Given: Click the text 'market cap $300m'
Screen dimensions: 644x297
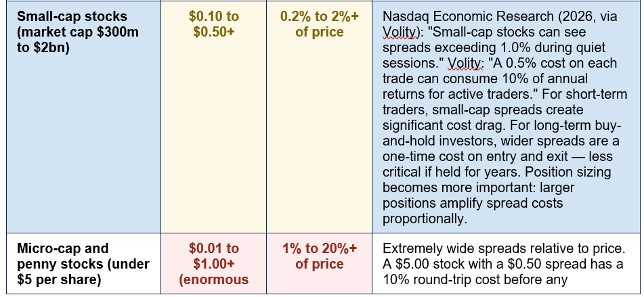Looking at the screenshot, I should click(78, 32).
